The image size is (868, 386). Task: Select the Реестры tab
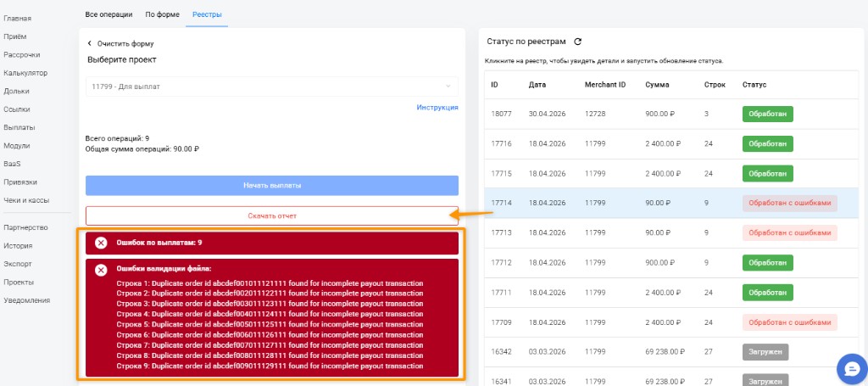207,14
